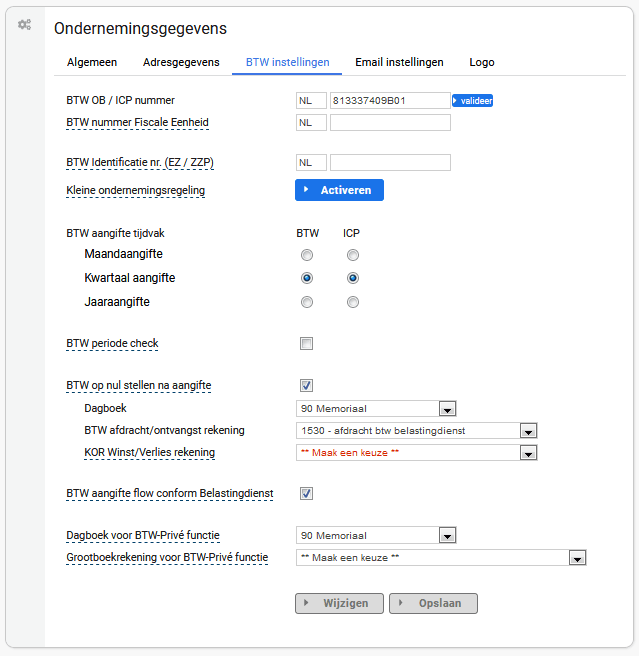Click the BTW aangifte tijdvak label
Image resolution: width=639 pixels, height=656 pixels.
pos(115,233)
